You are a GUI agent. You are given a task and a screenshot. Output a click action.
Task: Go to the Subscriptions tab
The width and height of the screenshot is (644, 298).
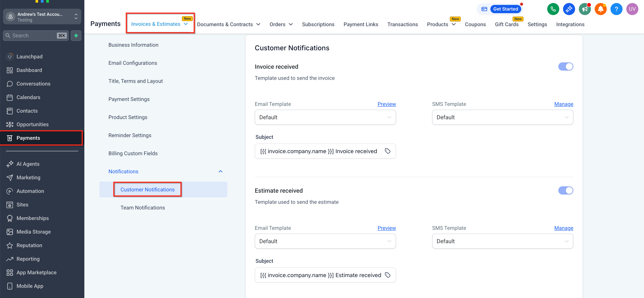(x=318, y=24)
